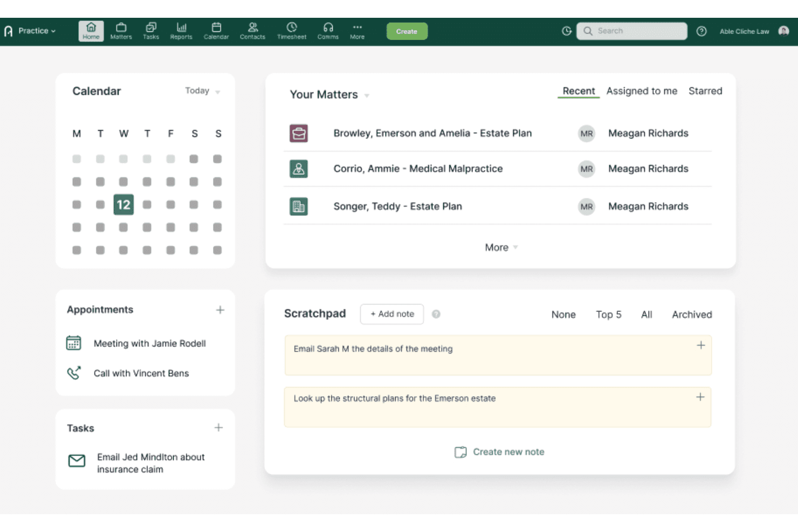Select the Archived filter in Scratchpad
798x532 pixels.
coord(692,315)
